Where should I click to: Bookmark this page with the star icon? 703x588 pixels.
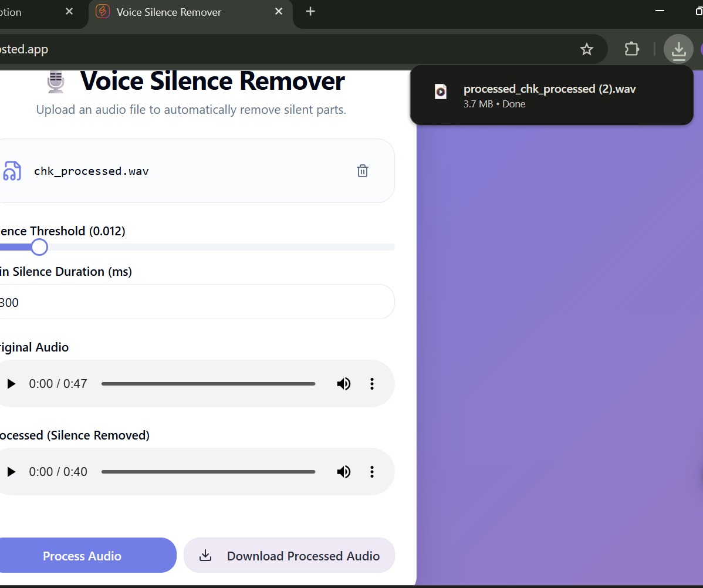(x=587, y=49)
